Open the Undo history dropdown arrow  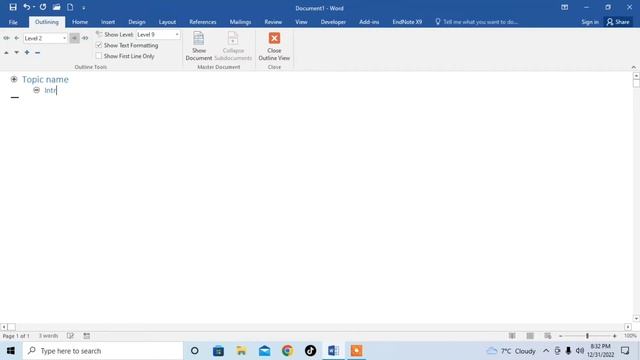click(x=33, y=7)
